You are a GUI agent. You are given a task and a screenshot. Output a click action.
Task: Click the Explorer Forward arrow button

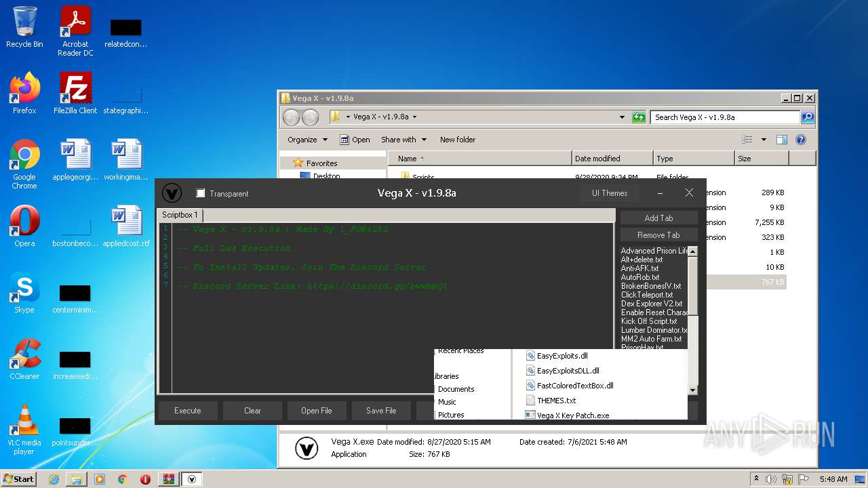point(310,117)
